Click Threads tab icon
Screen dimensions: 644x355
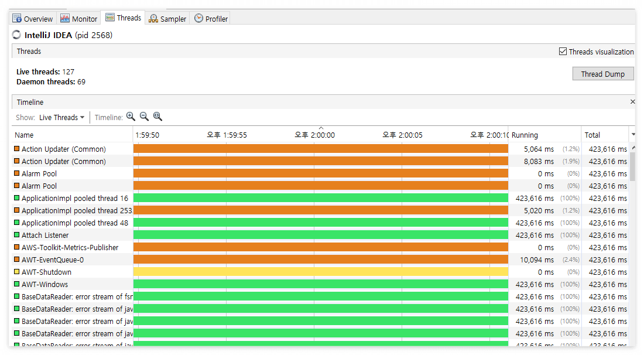109,17
